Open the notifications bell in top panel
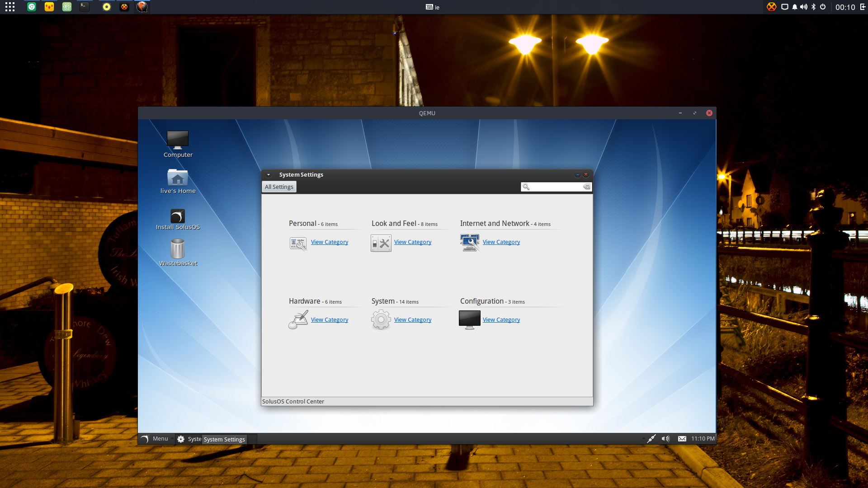This screenshot has height=488, width=868. point(794,7)
